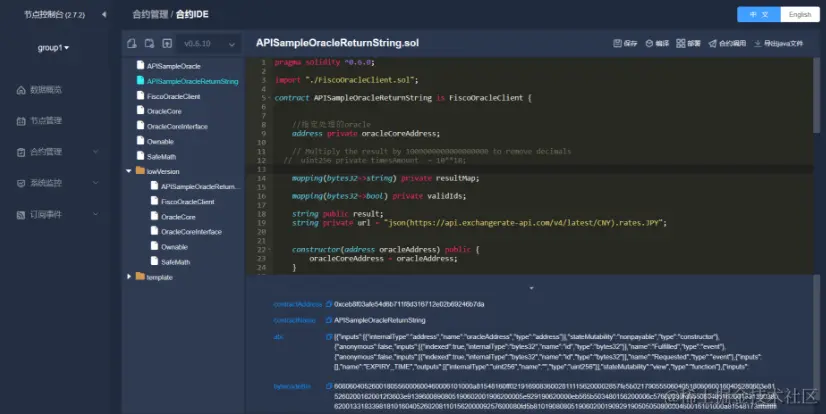Click the contractAddress label in output panel
Image resolution: width=826 pixels, height=414 pixels.
point(298,304)
